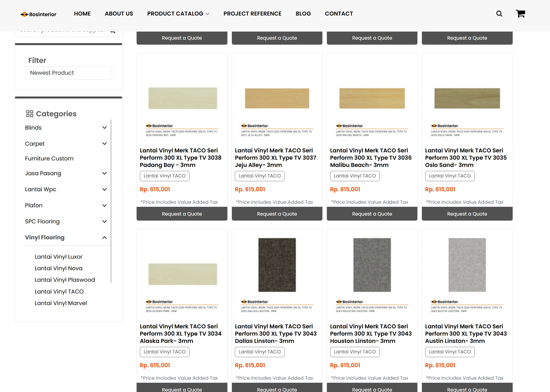Click Lantai Vinyl TACO tag on Dallas Linston card
Image resolution: width=550 pixels, height=392 pixels.
coord(260,352)
